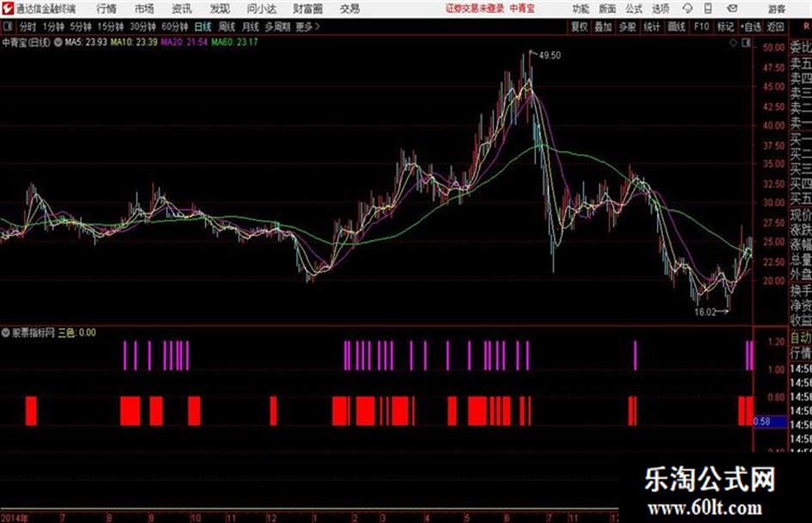The image size is (812, 523).
Task: Open the 公式 menu
Action: click(x=634, y=9)
